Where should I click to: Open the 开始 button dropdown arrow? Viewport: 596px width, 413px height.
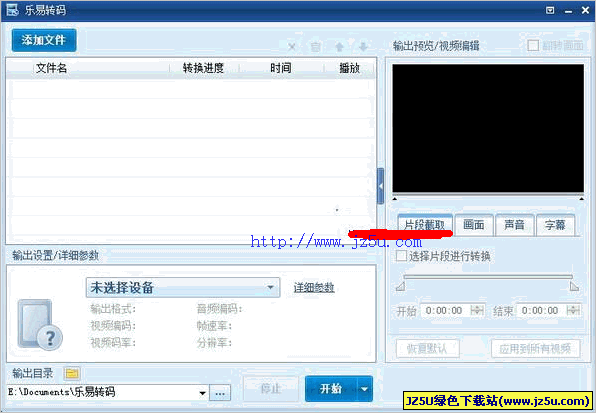[365, 389]
